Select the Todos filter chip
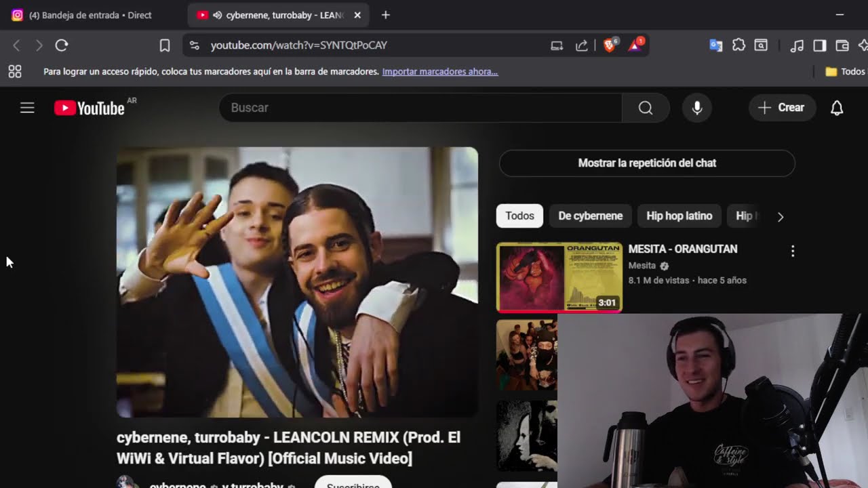The height and width of the screenshot is (488, 868). coord(519,216)
